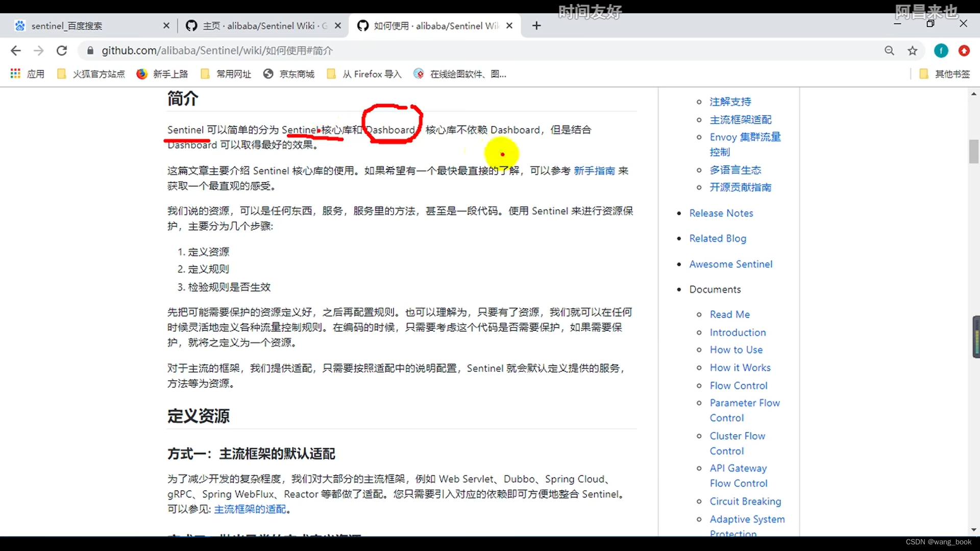Open the Adaptive System Protection link
980x551 pixels.
pos(747,525)
